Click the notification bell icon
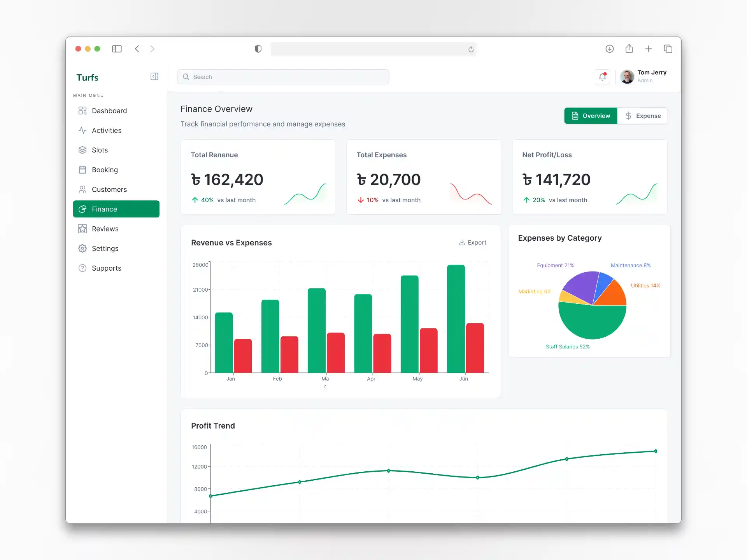 pyautogui.click(x=602, y=77)
